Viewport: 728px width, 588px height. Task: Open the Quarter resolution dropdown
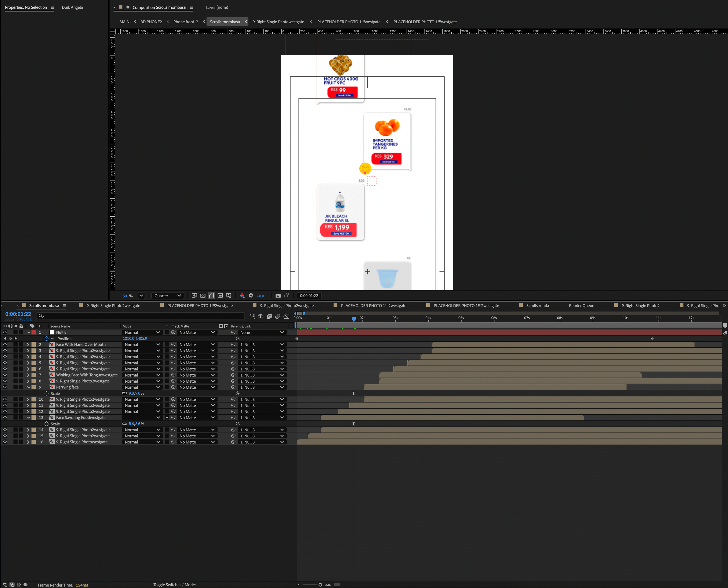coord(168,296)
